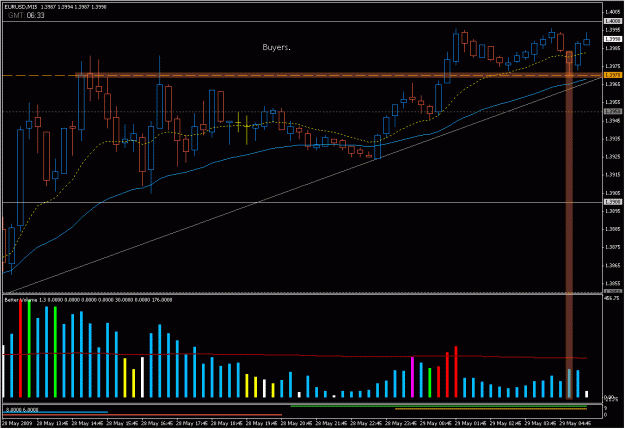The height and width of the screenshot is (429, 625).
Task: Click the gray 1.3950 price label
Action: 613,111
